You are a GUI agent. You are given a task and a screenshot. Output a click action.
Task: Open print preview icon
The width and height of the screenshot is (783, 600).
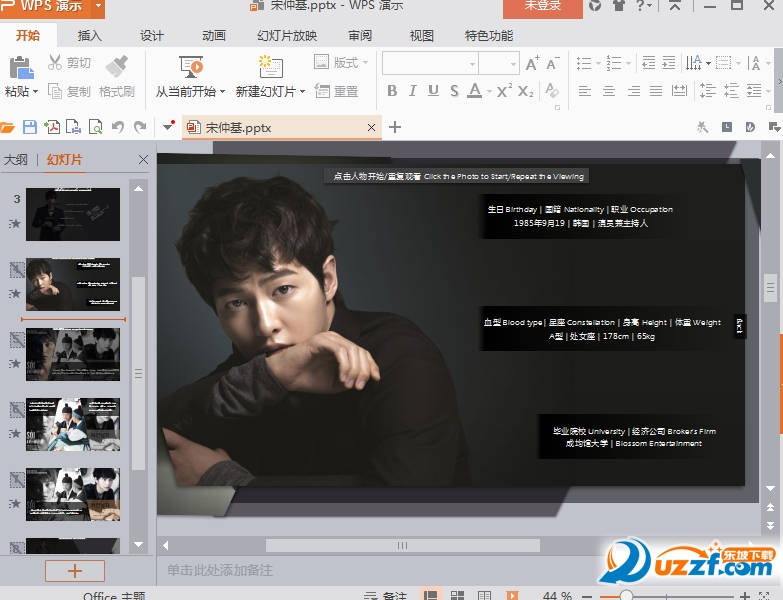[95, 127]
